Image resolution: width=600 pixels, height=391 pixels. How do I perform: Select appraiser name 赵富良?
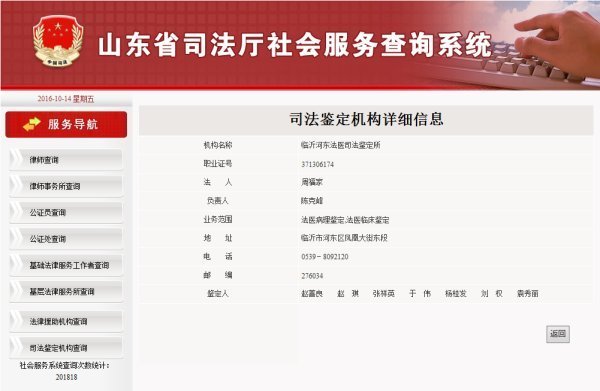tap(312, 294)
